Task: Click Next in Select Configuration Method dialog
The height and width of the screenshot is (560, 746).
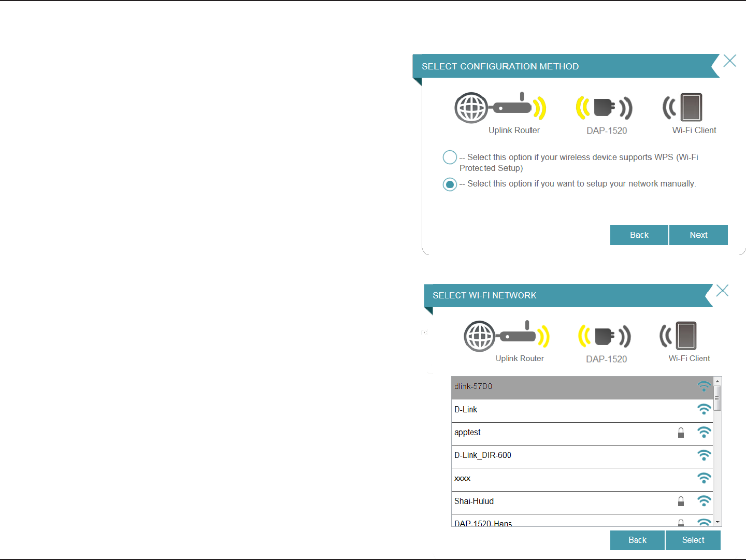Action: coord(698,235)
